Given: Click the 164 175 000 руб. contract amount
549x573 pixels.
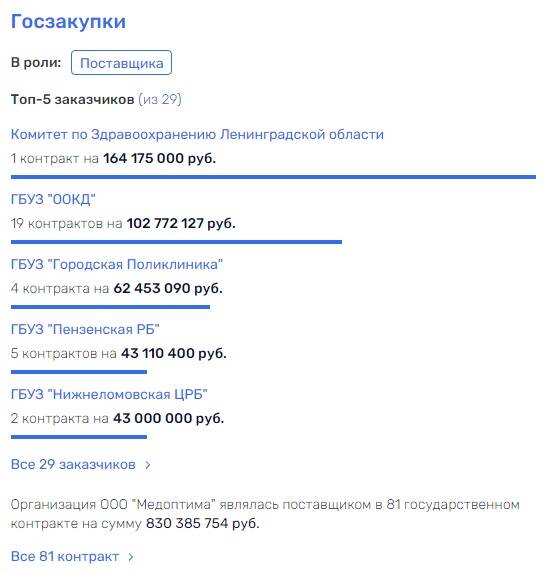Looking at the screenshot, I should pos(159,158).
